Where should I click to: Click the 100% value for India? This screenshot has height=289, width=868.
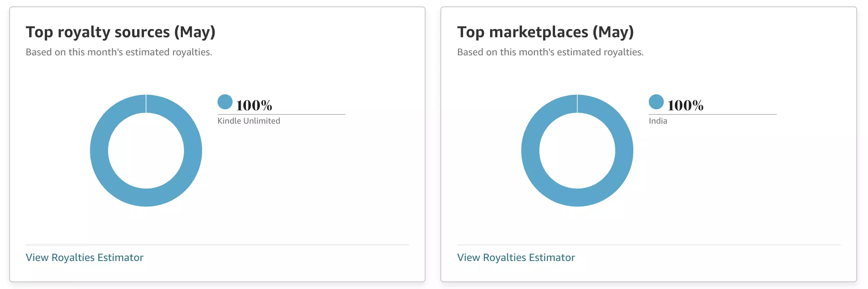(685, 105)
